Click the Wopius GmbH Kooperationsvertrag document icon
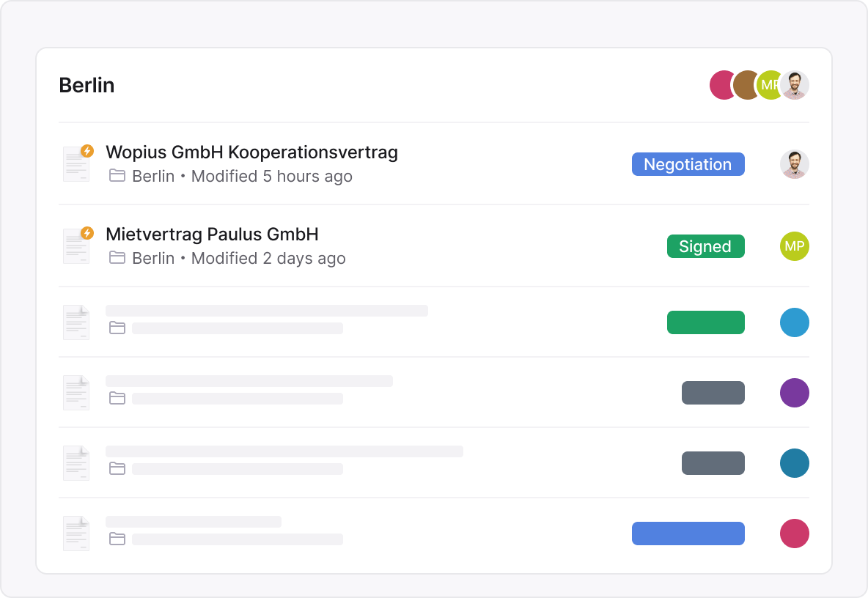The height and width of the screenshot is (598, 868). coord(76,163)
